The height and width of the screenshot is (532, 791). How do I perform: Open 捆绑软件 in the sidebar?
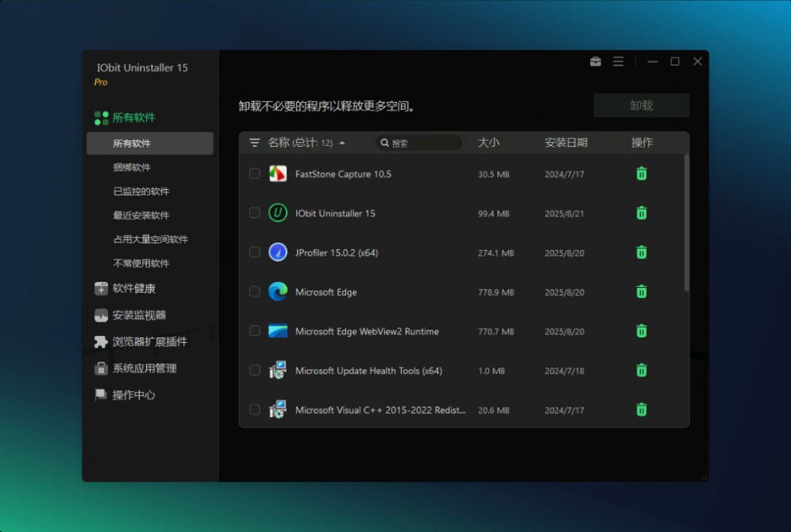click(x=132, y=168)
